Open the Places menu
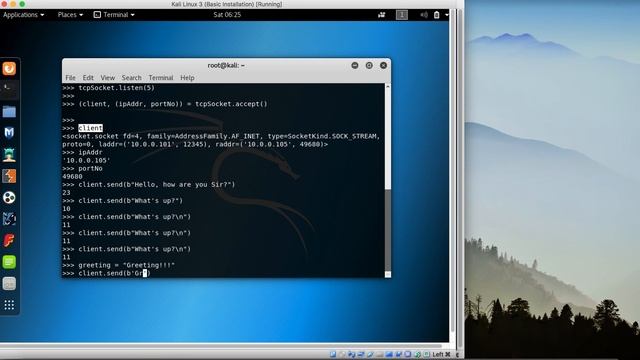This screenshot has height=360, width=640. coord(70,15)
